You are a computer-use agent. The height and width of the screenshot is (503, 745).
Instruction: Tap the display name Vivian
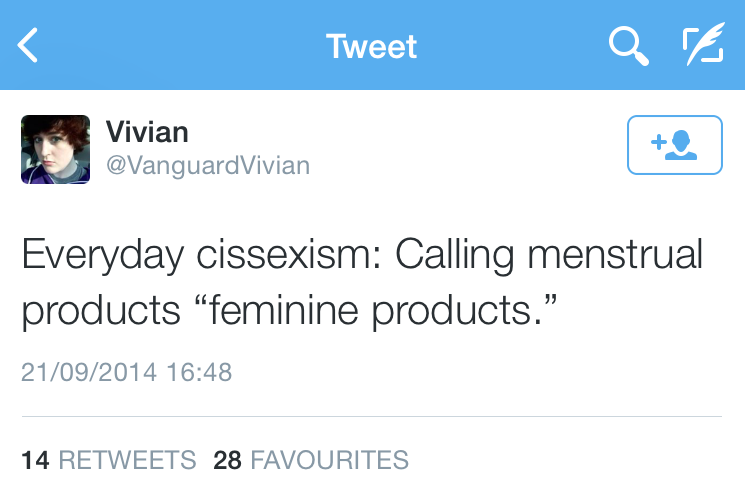[147, 131]
